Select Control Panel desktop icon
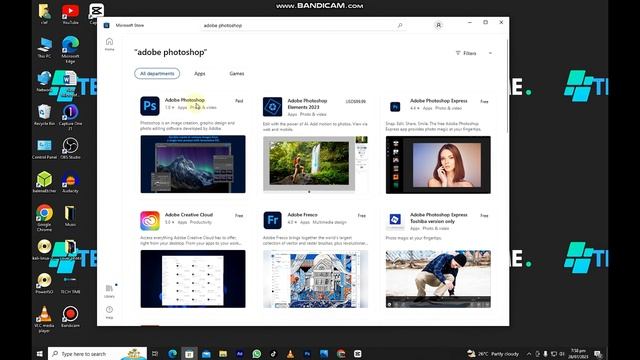The image size is (640, 360). [x=44, y=149]
